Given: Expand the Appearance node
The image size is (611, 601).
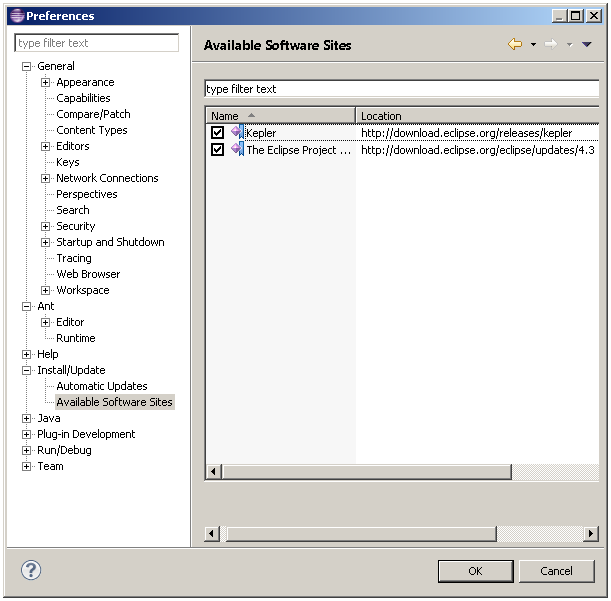Looking at the screenshot, I should [x=45, y=82].
